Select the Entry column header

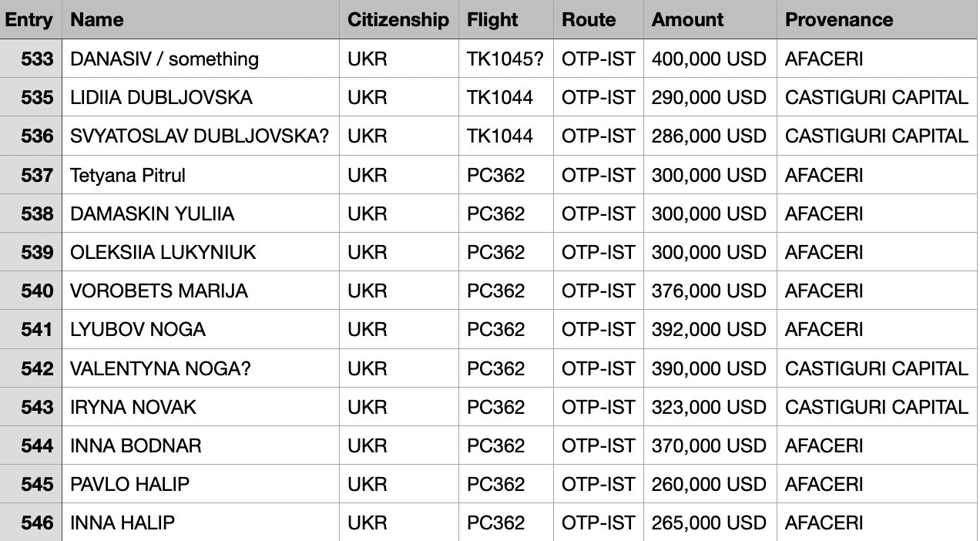[31, 20]
